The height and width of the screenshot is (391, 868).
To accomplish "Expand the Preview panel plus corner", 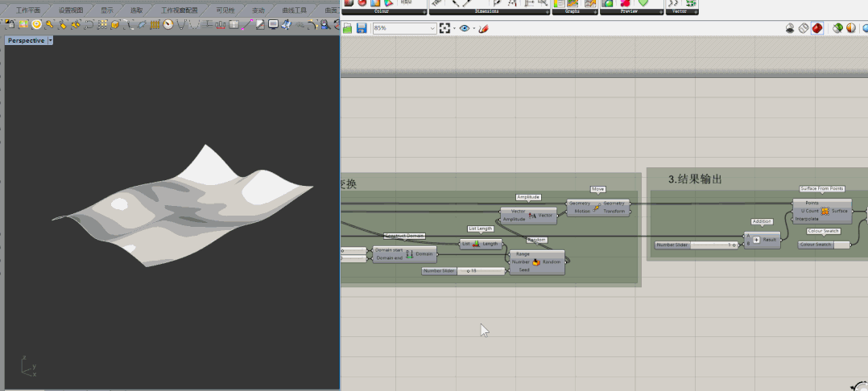I will click(661, 11).
